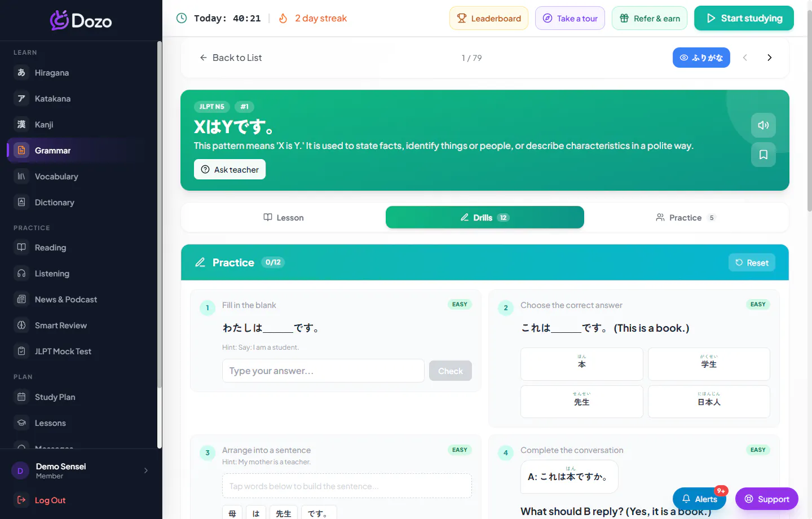Screen dimensions: 812x519
Task: Click the flame streak icon
Action: [283, 18]
